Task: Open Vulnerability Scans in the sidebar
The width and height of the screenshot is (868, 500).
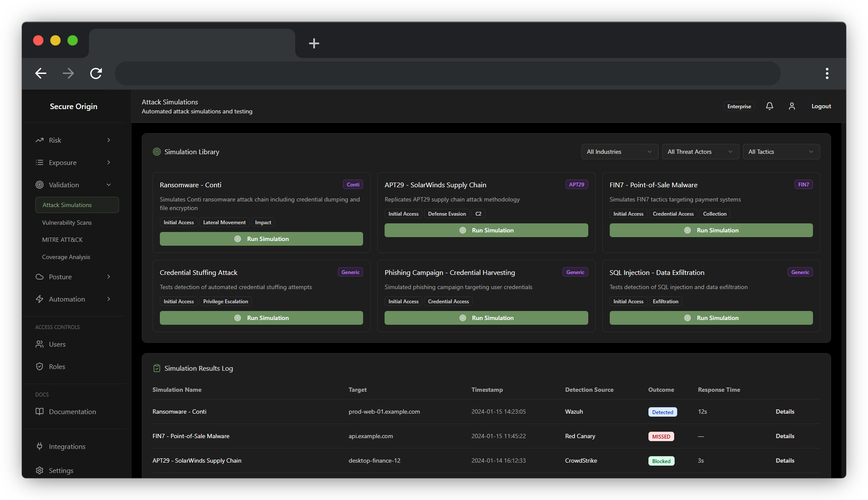Action: tap(67, 223)
